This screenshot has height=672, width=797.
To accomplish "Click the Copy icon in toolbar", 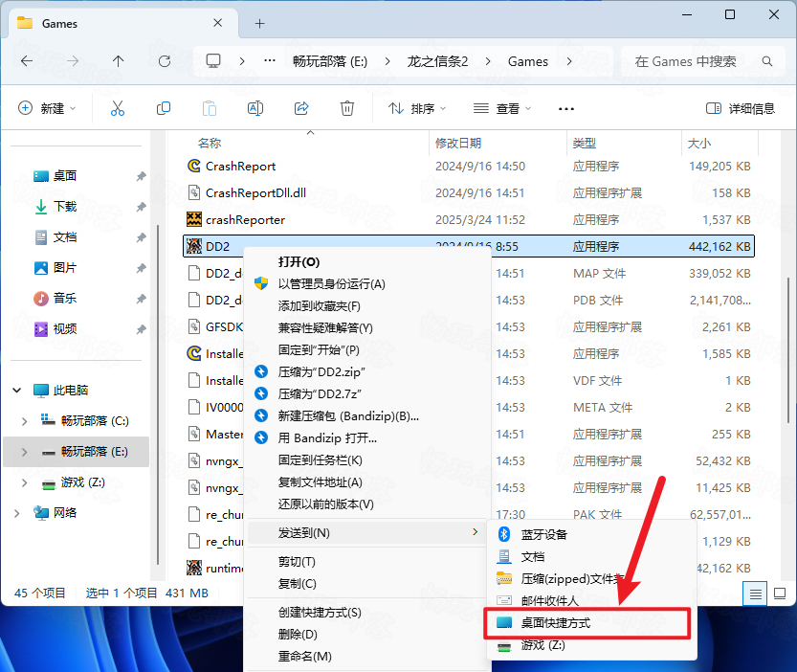I will [x=164, y=108].
